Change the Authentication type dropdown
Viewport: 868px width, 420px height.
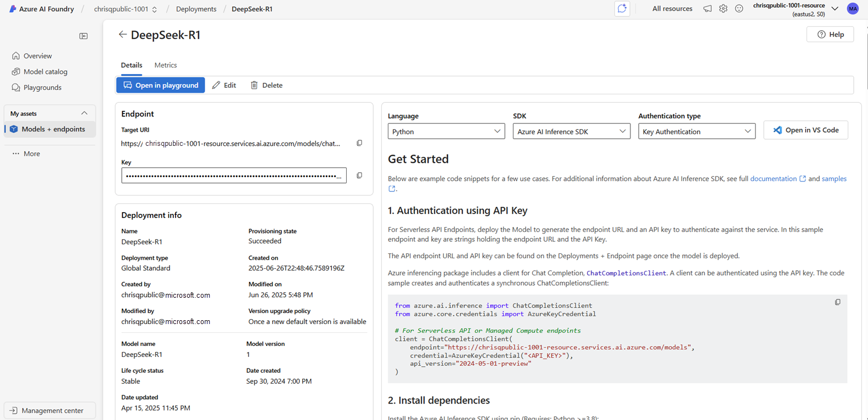[696, 132]
